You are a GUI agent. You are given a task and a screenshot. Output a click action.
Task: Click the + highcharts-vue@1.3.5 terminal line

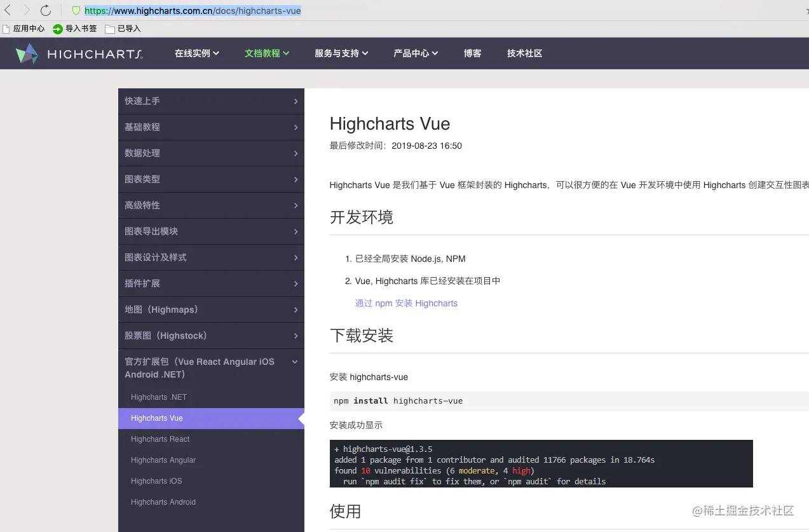383,449
